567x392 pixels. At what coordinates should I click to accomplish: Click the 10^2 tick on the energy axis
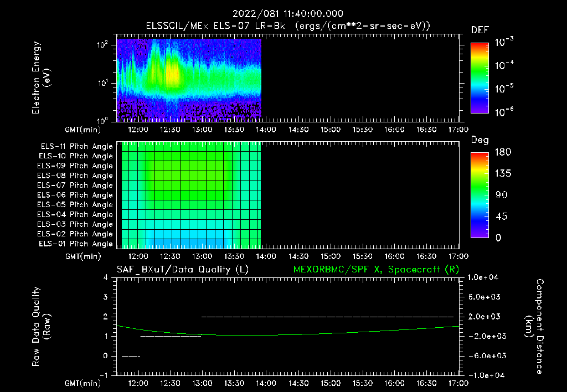click(x=102, y=45)
